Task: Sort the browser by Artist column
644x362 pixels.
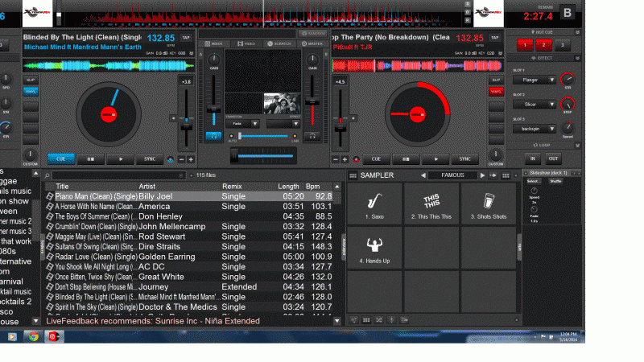Action: (147, 187)
